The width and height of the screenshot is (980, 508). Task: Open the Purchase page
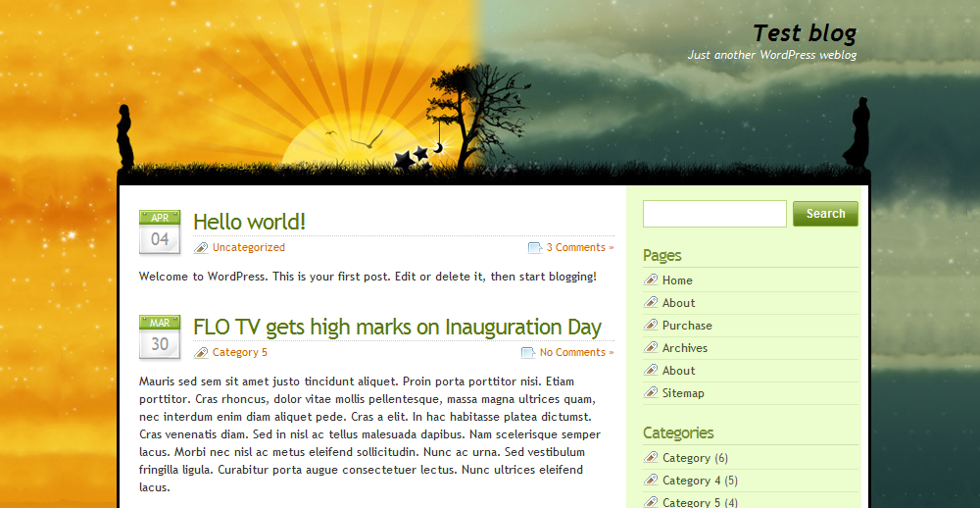click(x=687, y=326)
